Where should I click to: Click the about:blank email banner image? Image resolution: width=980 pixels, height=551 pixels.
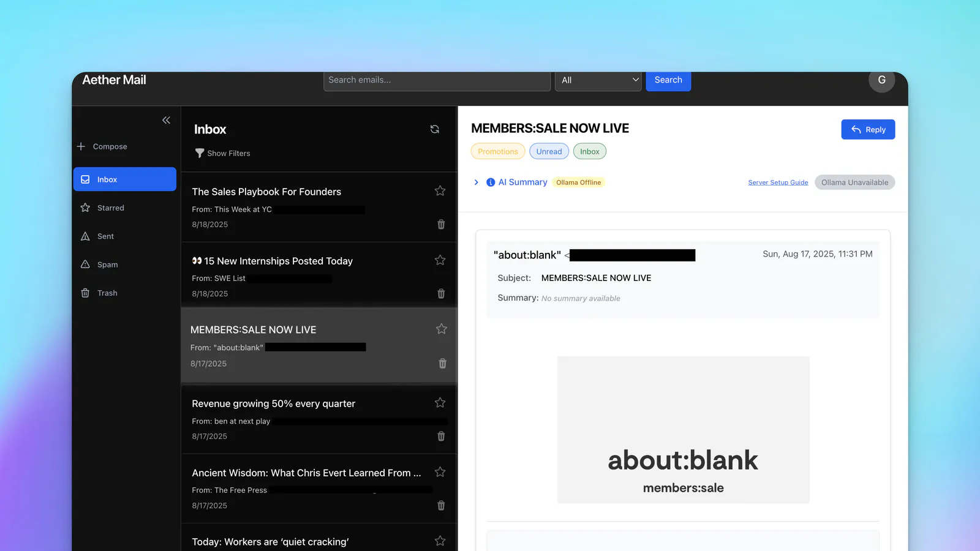[x=683, y=430]
